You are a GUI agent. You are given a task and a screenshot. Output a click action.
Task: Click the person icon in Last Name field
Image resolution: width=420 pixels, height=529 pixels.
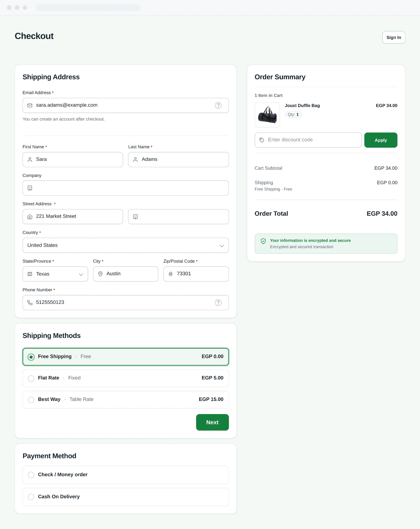pyautogui.click(x=135, y=160)
